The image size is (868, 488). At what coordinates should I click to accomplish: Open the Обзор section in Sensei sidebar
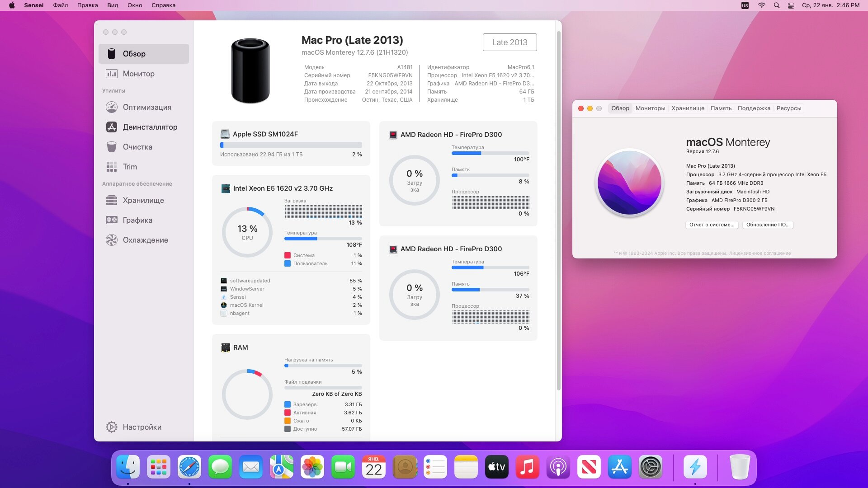(x=144, y=54)
